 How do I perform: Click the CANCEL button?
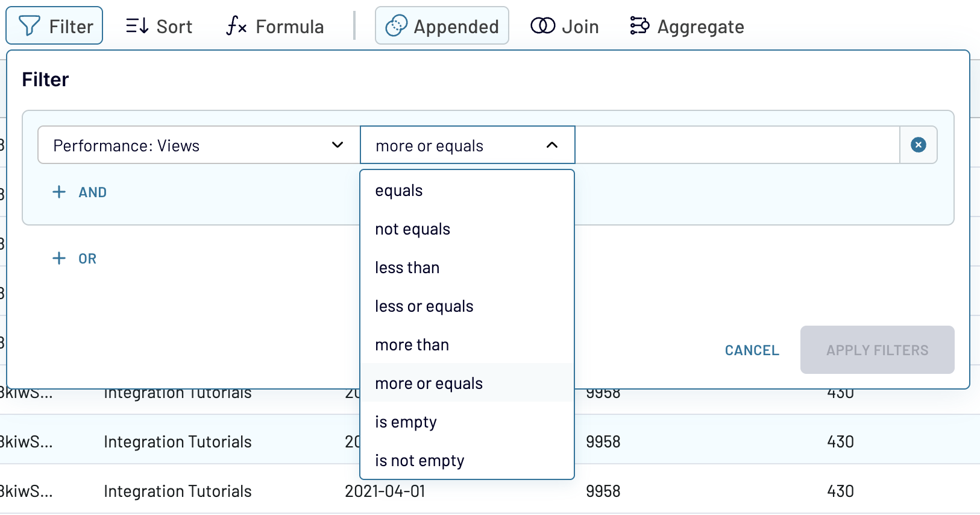[752, 350]
